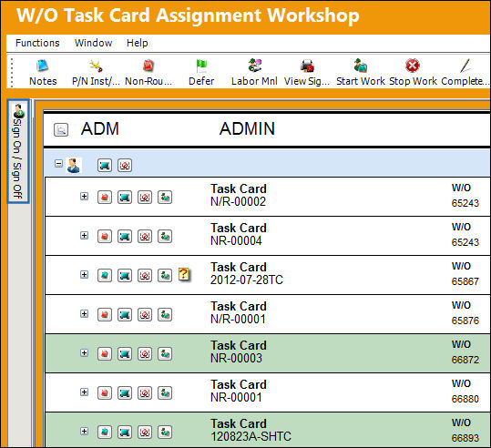
Task: Select the ADMIN employee name text
Action: (x=247, y=128)
